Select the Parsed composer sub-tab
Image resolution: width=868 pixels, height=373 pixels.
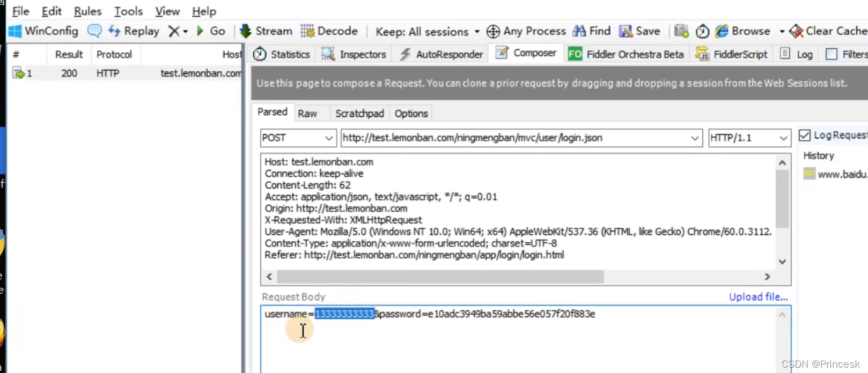[273, 112]
